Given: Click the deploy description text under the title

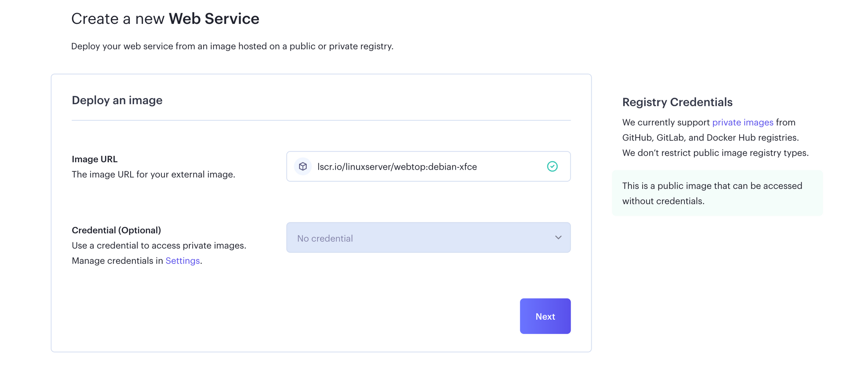Looking at the screenshot, I should coord(233,46).
